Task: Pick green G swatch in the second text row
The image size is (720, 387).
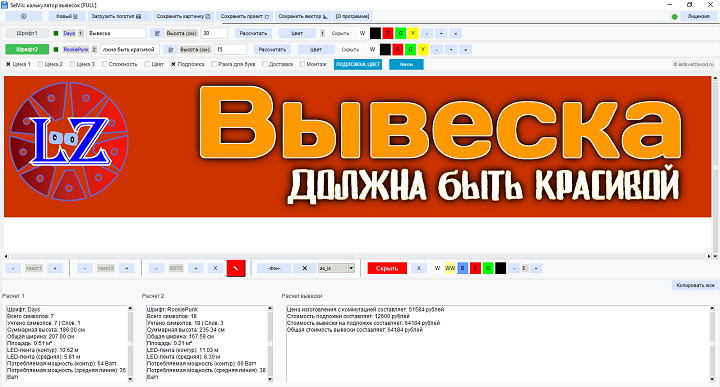Action: coord(411,49)
